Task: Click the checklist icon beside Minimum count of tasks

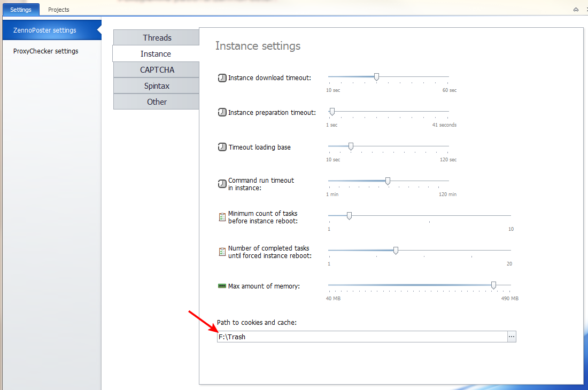Action: pyautogui.click(x=222, y=217)
